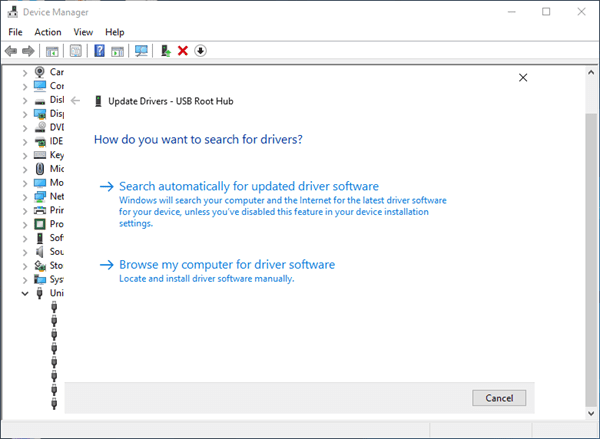Select the Keyboards category icon in tree

pyautogui.click(x=40, y=155)
